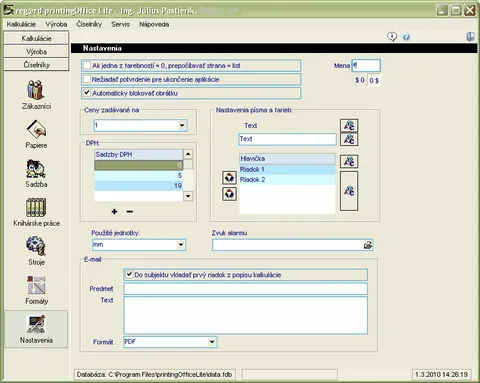This screenshot has width=480, height=383.
Task: Select the DPH rate 5 row
Action: pyautogui.click(x=139, y=175)
